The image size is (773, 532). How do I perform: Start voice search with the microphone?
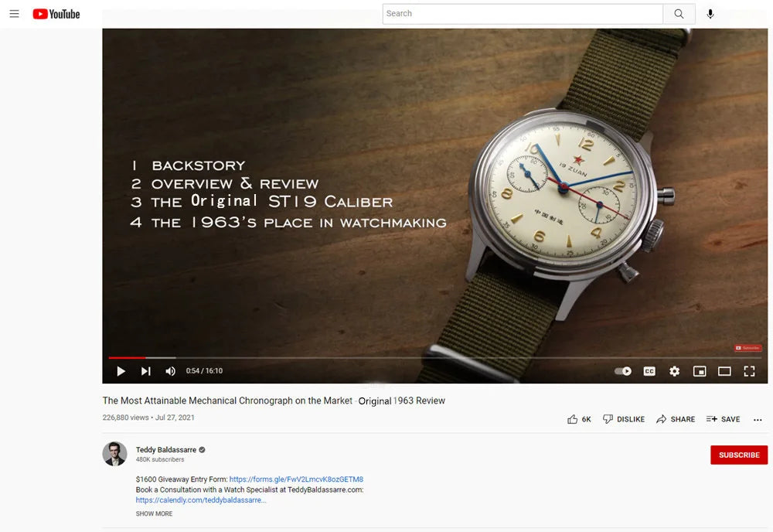point(710,13)
